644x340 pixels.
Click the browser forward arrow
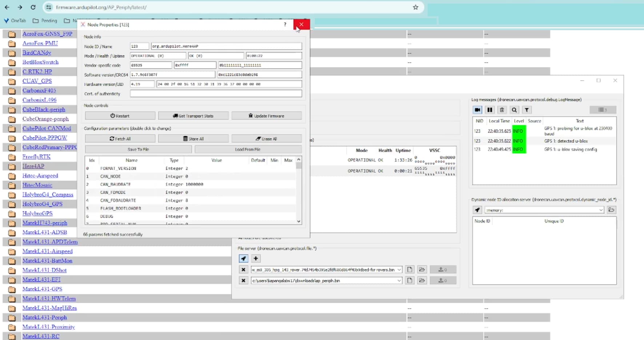tap(20, 7)
